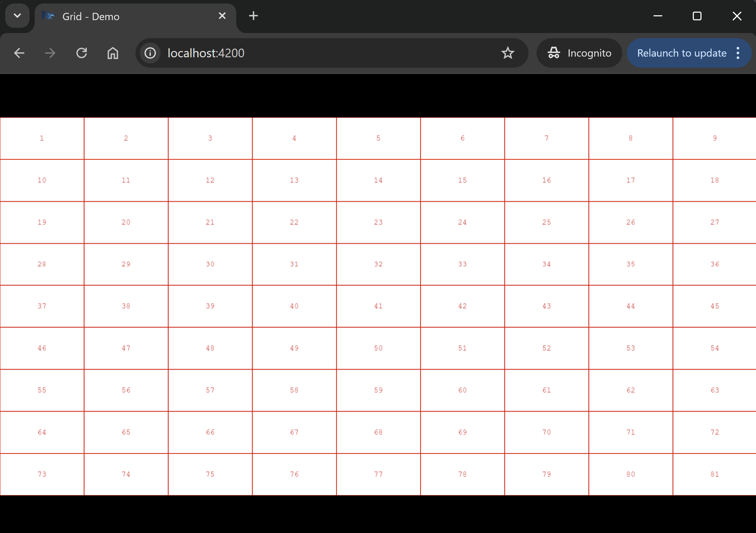
Task: Click grid cell 47
Action: pyautogui.click(x=126, y=349)
